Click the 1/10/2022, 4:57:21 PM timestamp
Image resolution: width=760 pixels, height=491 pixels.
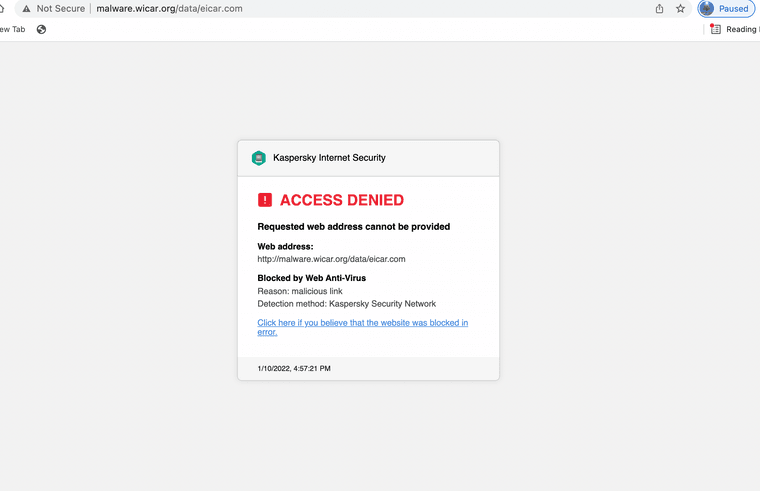coord(294,368)
